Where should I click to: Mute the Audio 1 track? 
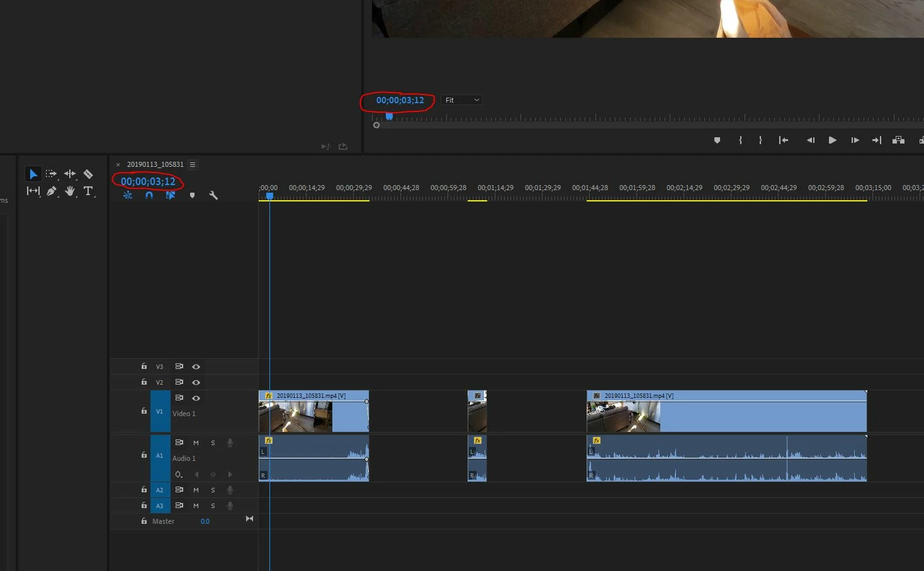tap(196, 443)
